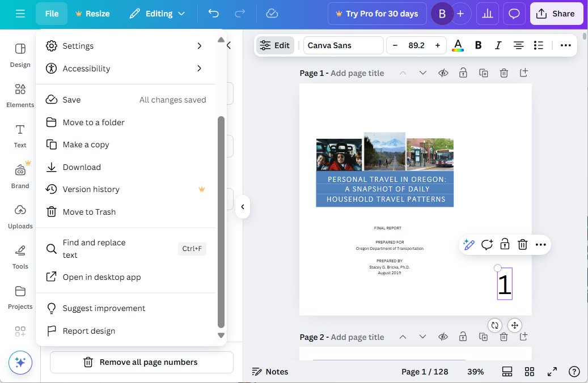The image size is (588, 383).
Task: Expand the Editing mode dropdown
Action: (x=157, y=13)
